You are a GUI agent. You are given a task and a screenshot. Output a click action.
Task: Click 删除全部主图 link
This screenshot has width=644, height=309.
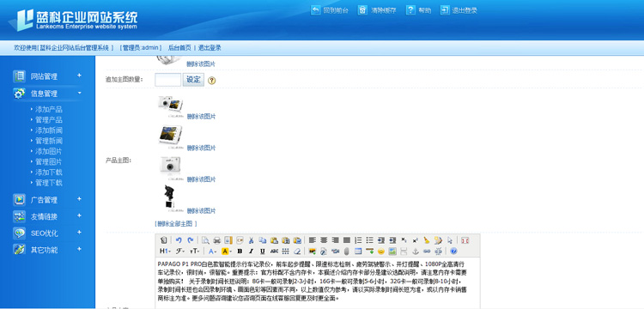point(176,224)
